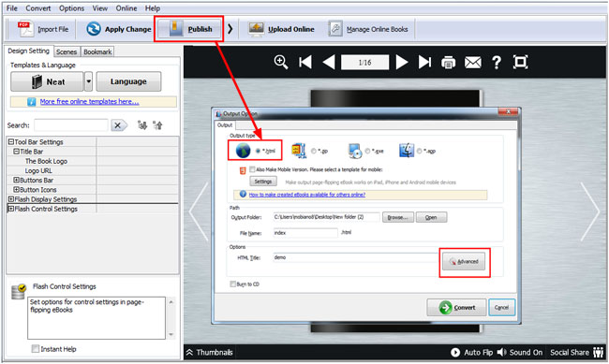Open Social Share

[577, 353]
